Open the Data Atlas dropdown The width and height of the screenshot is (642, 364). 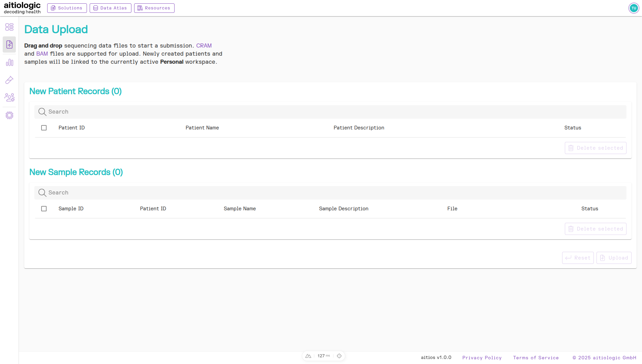click(x=110, y=8)
